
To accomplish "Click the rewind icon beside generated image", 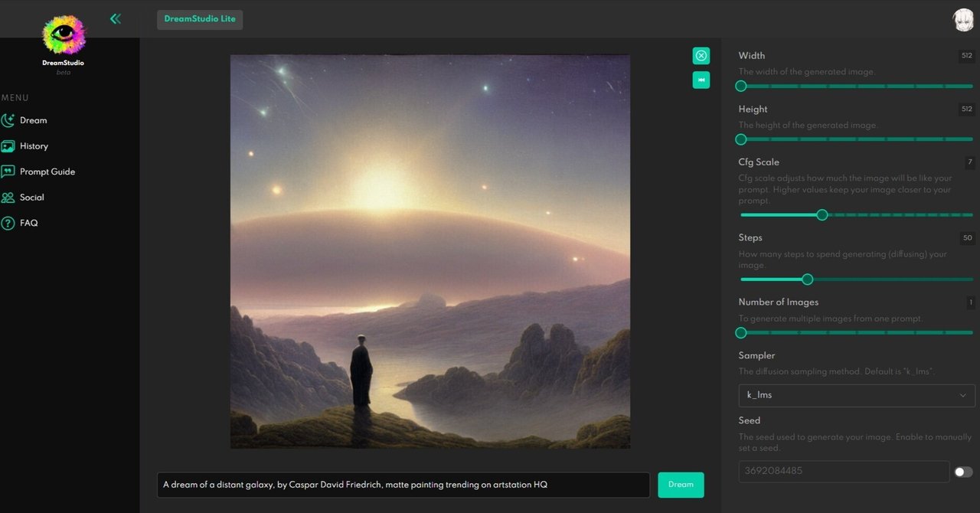I will click(x=701, y=80).
